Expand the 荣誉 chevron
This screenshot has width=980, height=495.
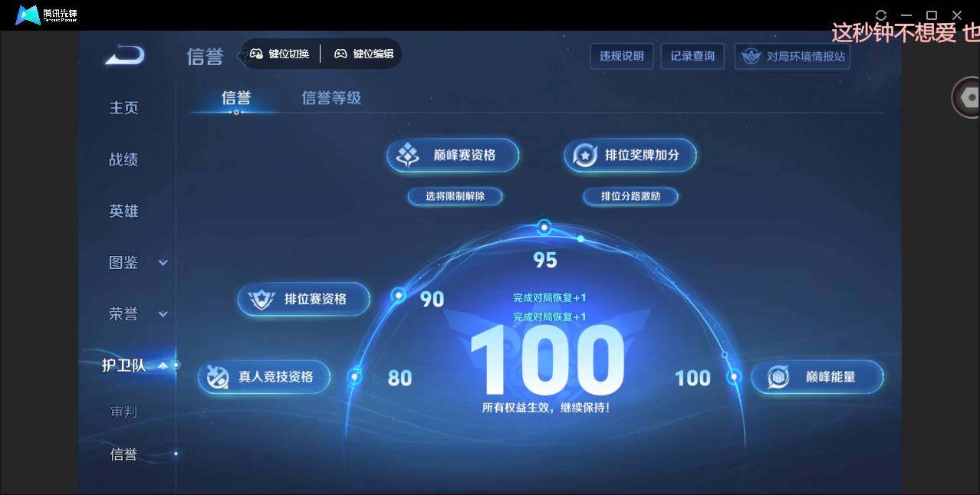pos(163,314)
